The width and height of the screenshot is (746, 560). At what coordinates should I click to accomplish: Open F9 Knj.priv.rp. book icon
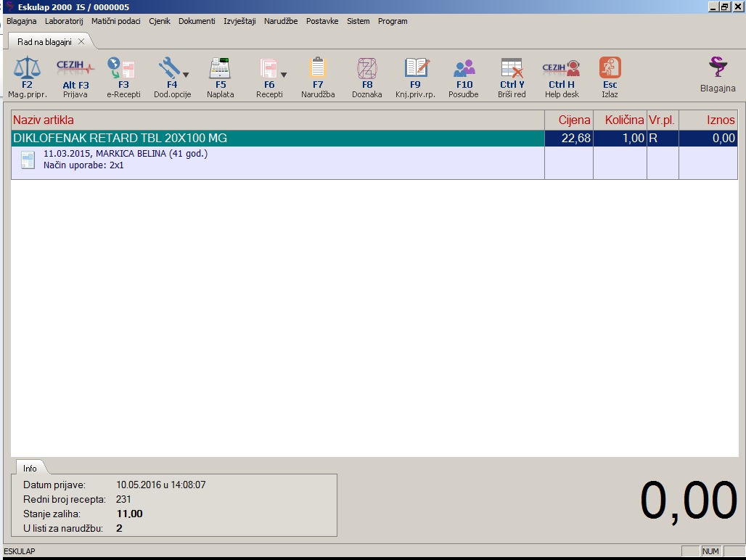pyautogui.click(x=417, y=67)
